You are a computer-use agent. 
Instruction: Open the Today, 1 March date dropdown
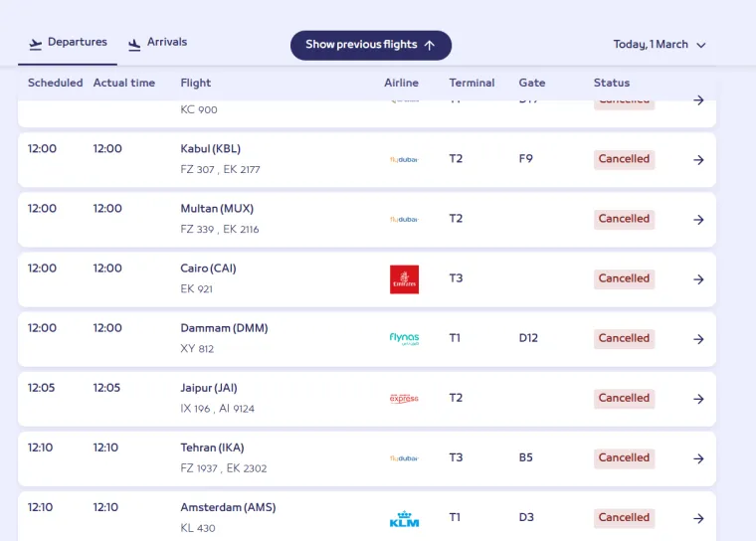[x=659, y=45]
